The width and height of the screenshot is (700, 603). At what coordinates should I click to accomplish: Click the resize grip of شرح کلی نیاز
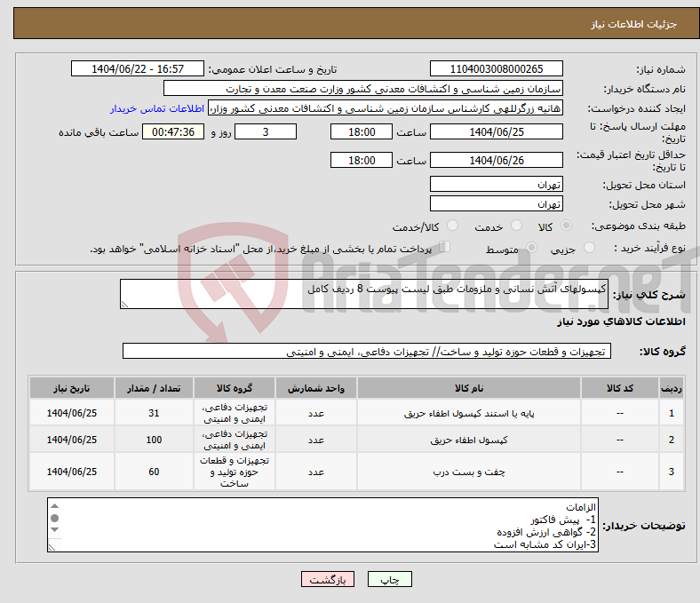click(125, 304)
